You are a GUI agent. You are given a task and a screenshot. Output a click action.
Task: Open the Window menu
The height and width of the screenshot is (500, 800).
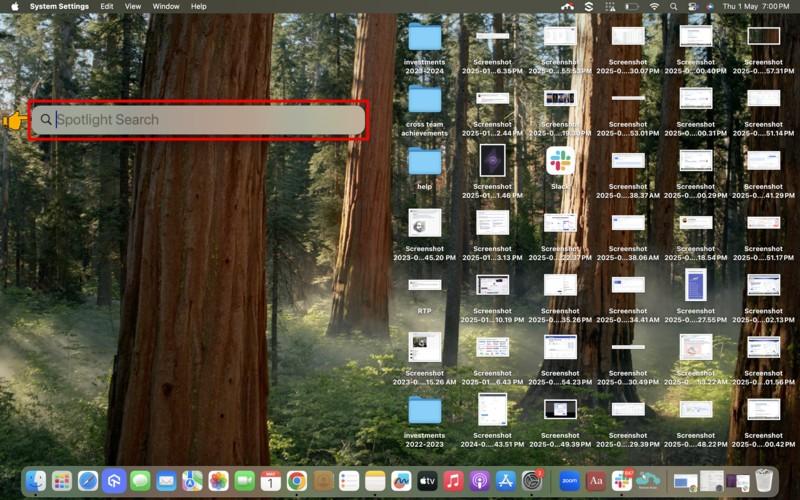[166, 7]
